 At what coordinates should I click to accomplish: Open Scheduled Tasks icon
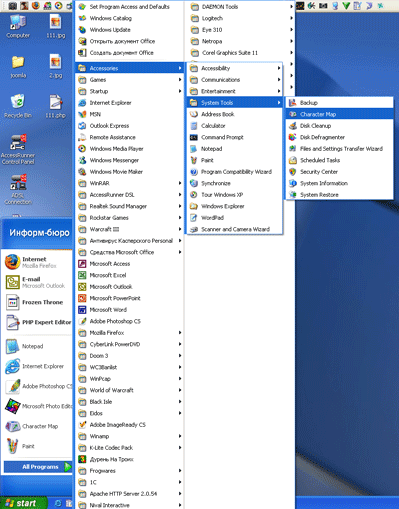pyautogui.click(x=293, y=160)
